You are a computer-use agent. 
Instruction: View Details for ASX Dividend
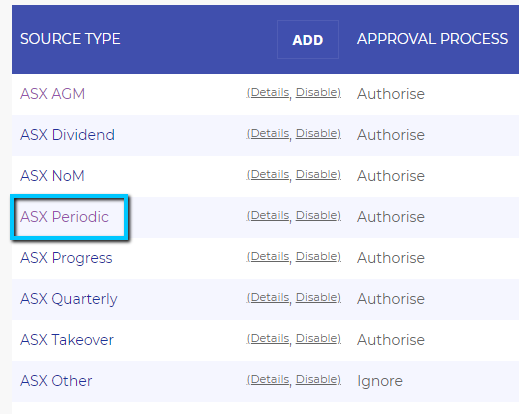click(270, 133)
